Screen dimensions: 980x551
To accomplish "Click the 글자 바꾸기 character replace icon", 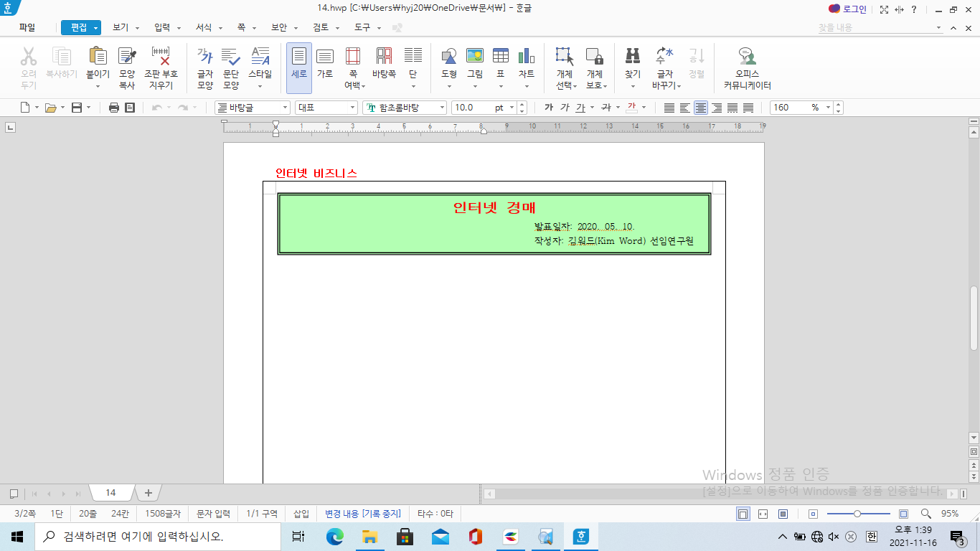I will coord(665,56).
